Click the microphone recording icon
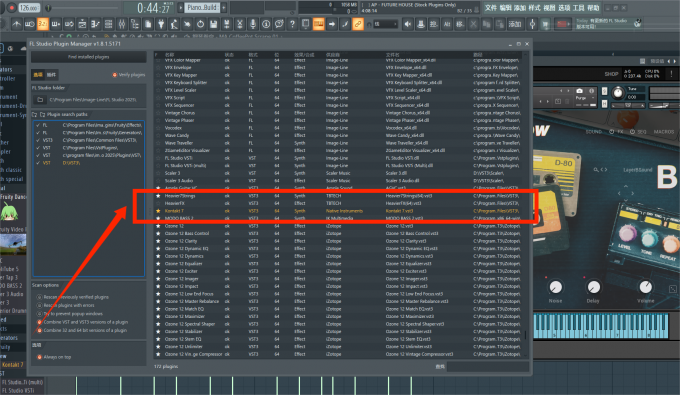 coord(253,24)
